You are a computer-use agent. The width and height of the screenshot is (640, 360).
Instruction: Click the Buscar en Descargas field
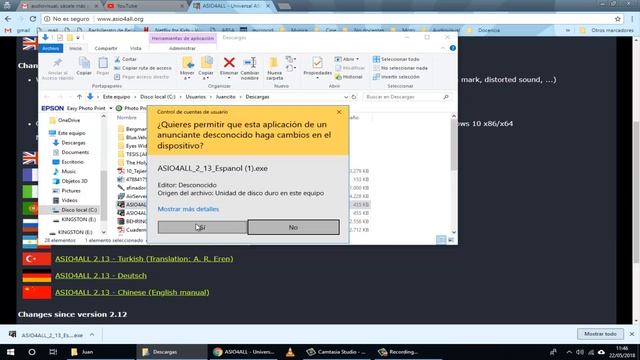pyautogui.click(x=407, y=97)
